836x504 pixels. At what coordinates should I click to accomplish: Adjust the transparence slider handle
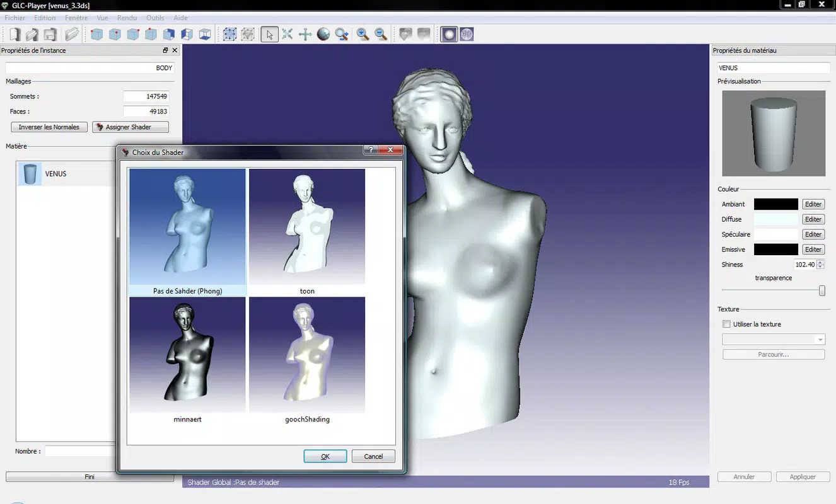click(x=822, y=290)
